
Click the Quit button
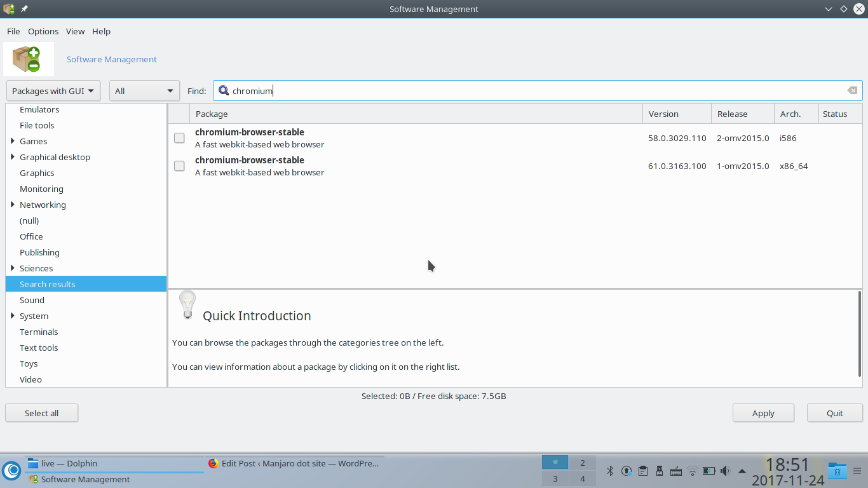[x=835, y=413]
